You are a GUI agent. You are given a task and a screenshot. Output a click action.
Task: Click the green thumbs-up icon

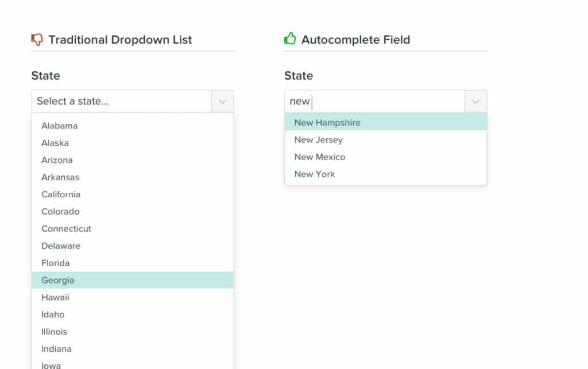(x=291, y=39)
